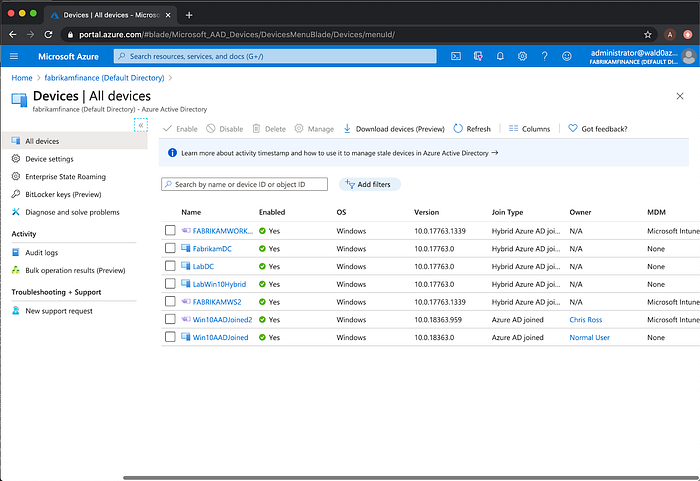Click the Delete toolbar command

tap(269, 129)
